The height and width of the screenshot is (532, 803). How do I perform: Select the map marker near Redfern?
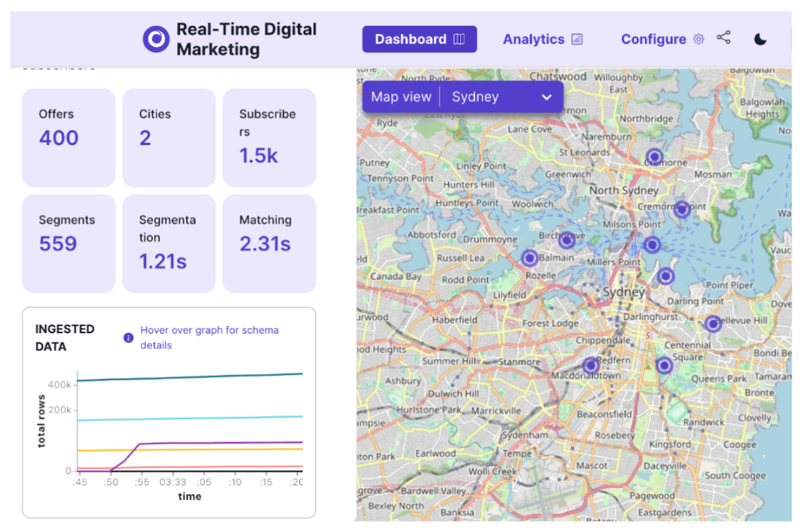[590, 365]
